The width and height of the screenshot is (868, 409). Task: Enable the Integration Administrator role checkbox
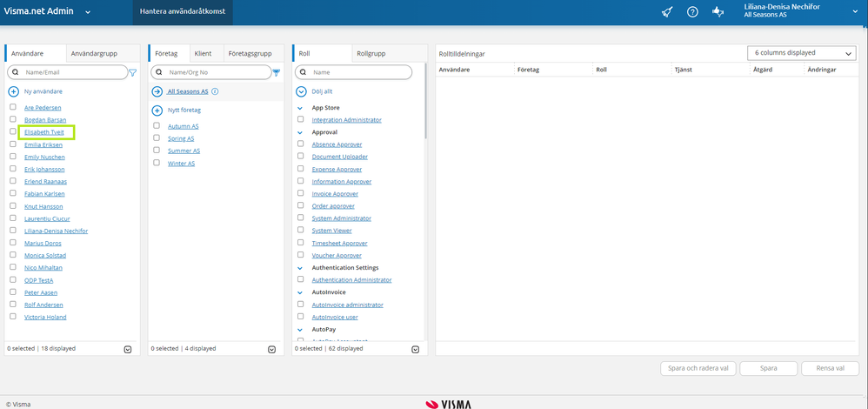[301, 119]
